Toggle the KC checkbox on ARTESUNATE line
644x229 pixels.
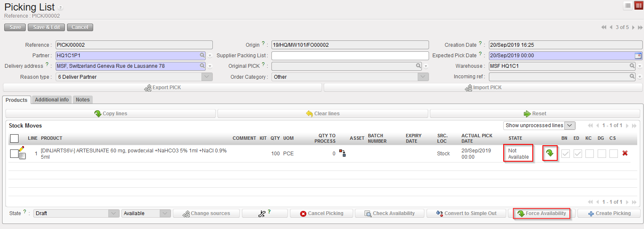click(589, 154)
